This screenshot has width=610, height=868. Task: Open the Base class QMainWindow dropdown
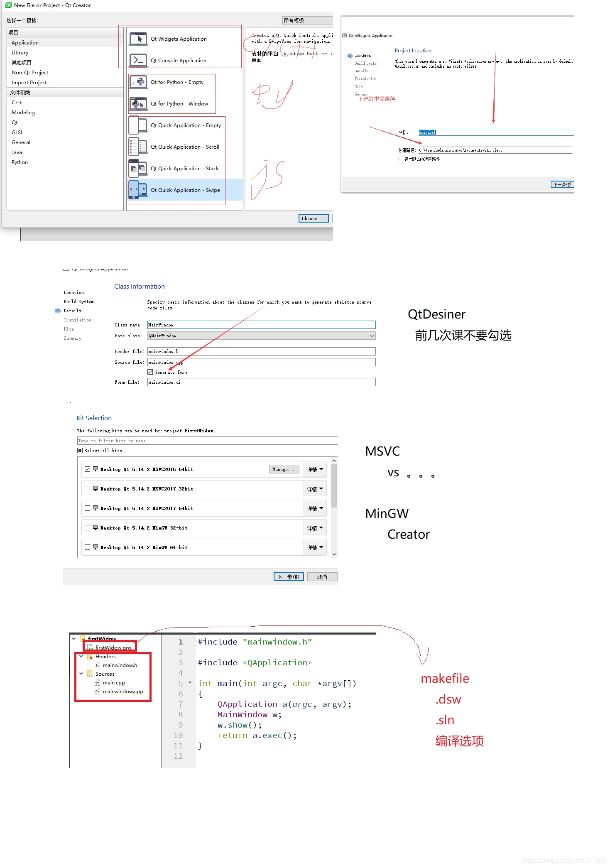[x=262, y=336]
